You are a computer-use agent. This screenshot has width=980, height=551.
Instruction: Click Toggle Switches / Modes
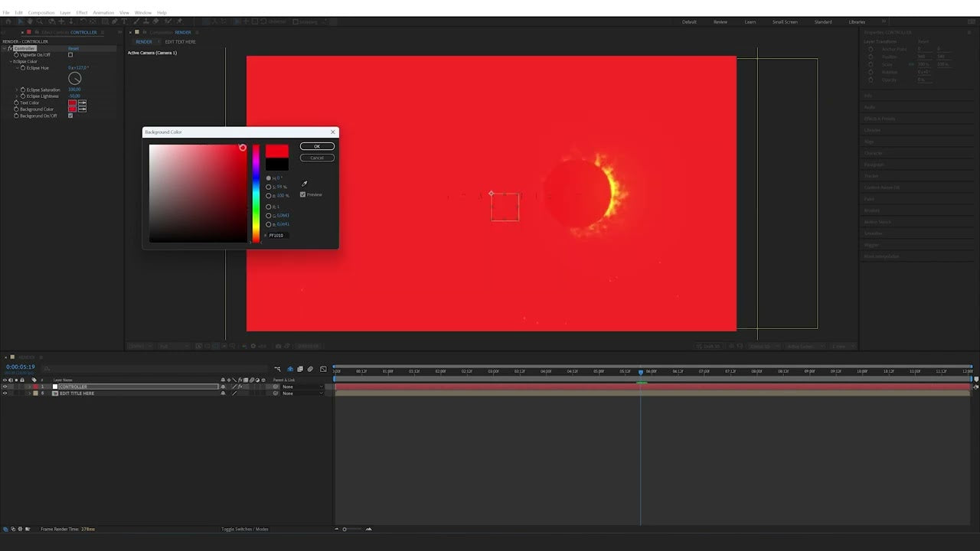(x=245, y=529)
